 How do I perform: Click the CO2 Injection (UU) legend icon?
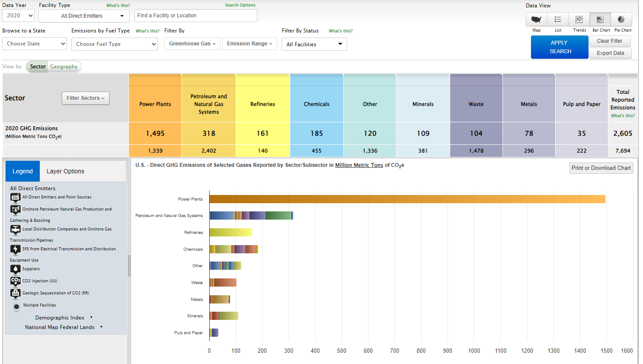[x=16, y=281]
